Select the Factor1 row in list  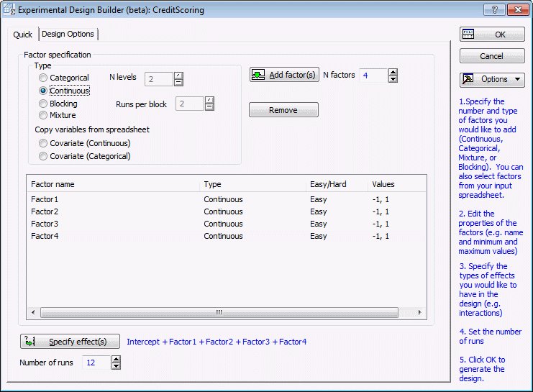pyautogui.click(x=227, y=199)
